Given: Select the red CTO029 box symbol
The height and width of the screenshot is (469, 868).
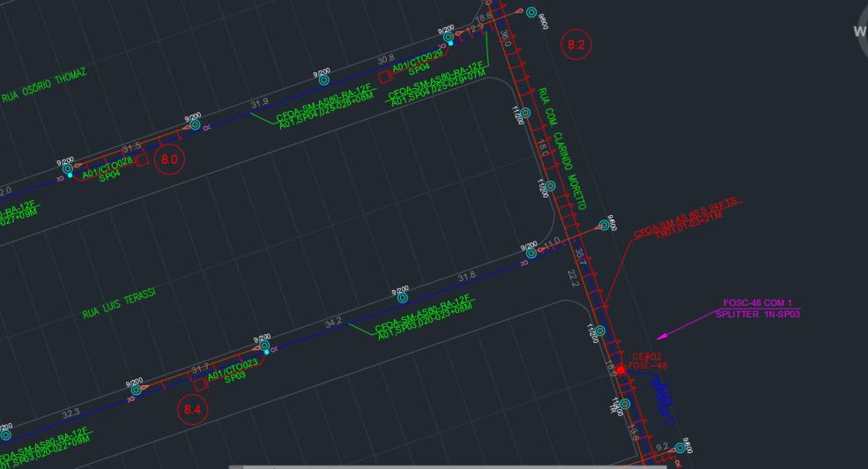Looking at the screenshot, I should 385,77.
